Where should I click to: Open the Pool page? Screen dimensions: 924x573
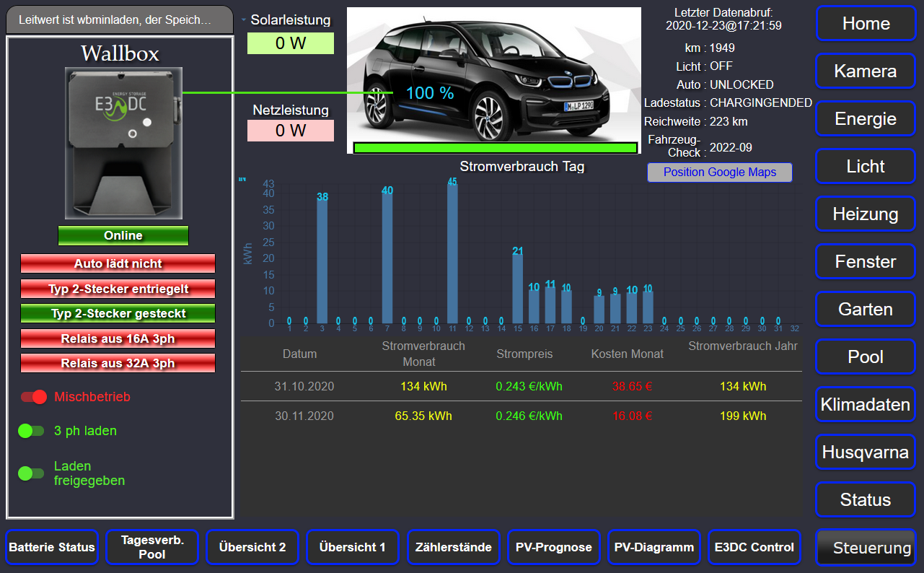click(x=866, y=357)
